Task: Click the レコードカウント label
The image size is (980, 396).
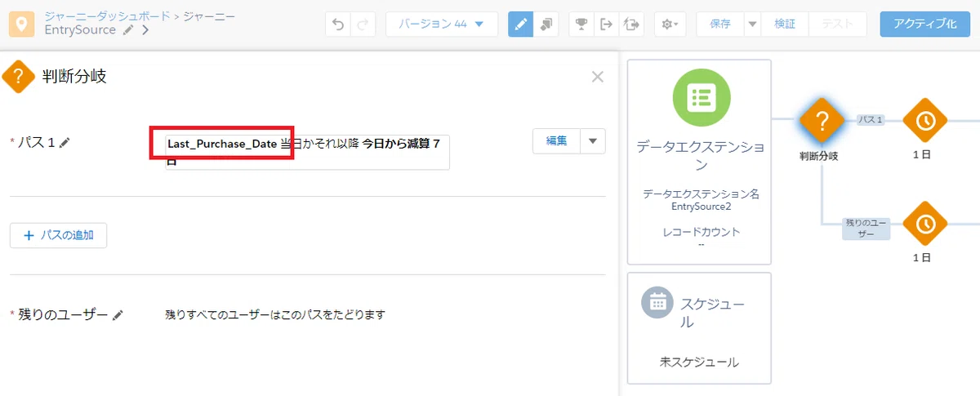Action: tap(701, 232)
